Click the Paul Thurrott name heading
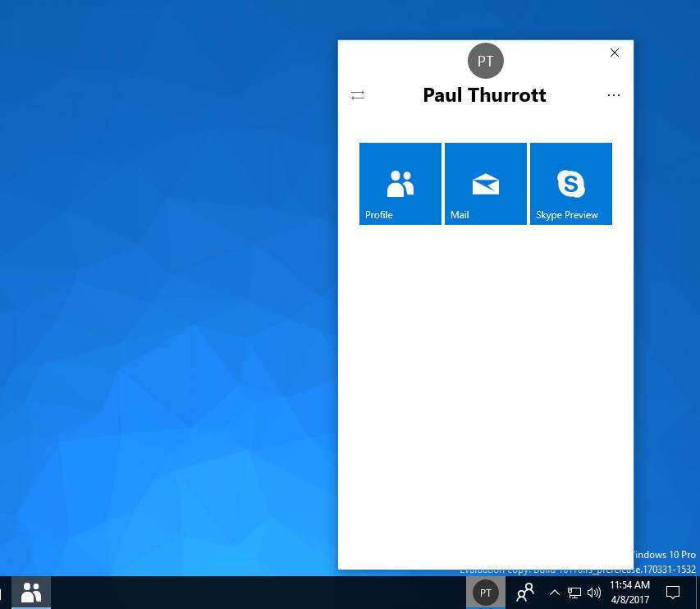Viewport: 700px width, 609px height. 484,95
